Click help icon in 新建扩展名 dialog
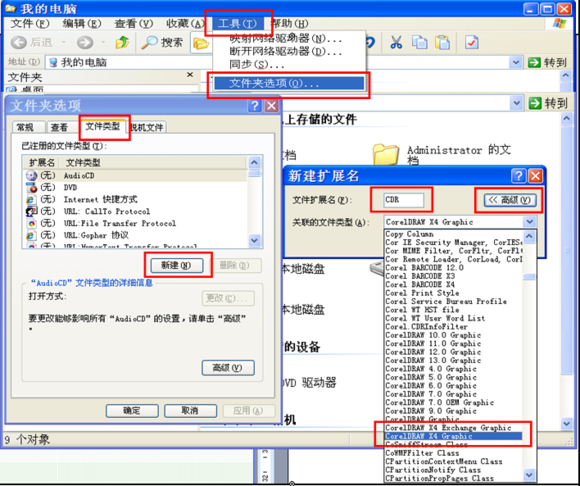The height and width of the screenshot is (486, 580). [518, 176]
